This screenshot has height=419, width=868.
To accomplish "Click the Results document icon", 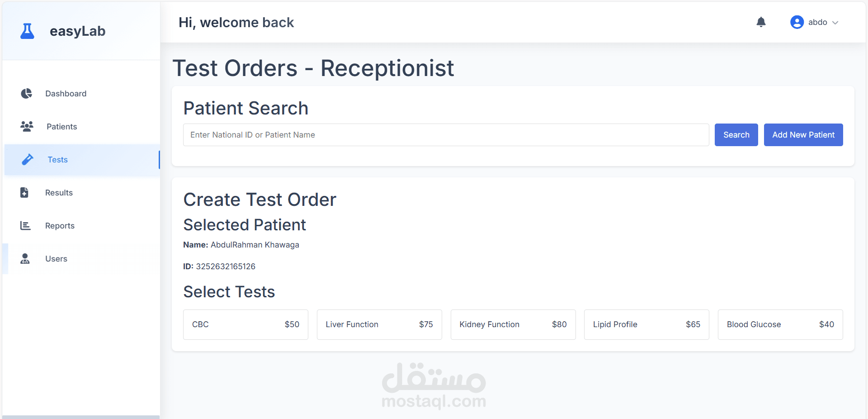I will coord(24,193).
